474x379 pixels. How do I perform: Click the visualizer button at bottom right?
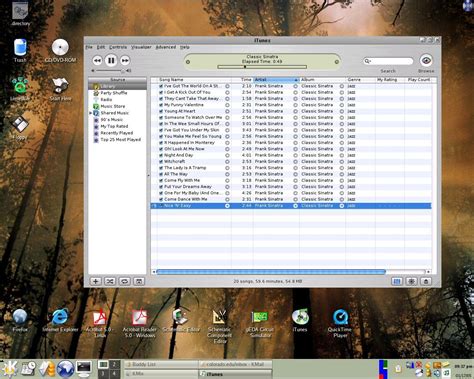411,281
